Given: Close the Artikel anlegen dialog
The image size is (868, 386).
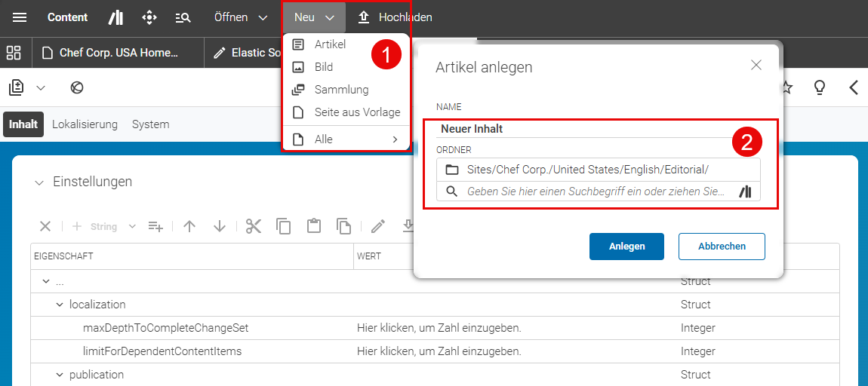Looking at the screenshot, I should (756, 66).
